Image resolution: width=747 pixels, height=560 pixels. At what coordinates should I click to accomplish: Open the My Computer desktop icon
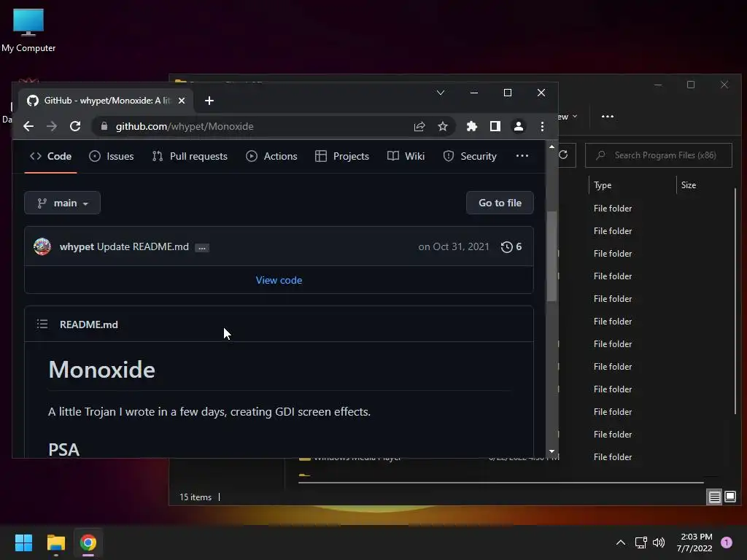coord(28,31)
